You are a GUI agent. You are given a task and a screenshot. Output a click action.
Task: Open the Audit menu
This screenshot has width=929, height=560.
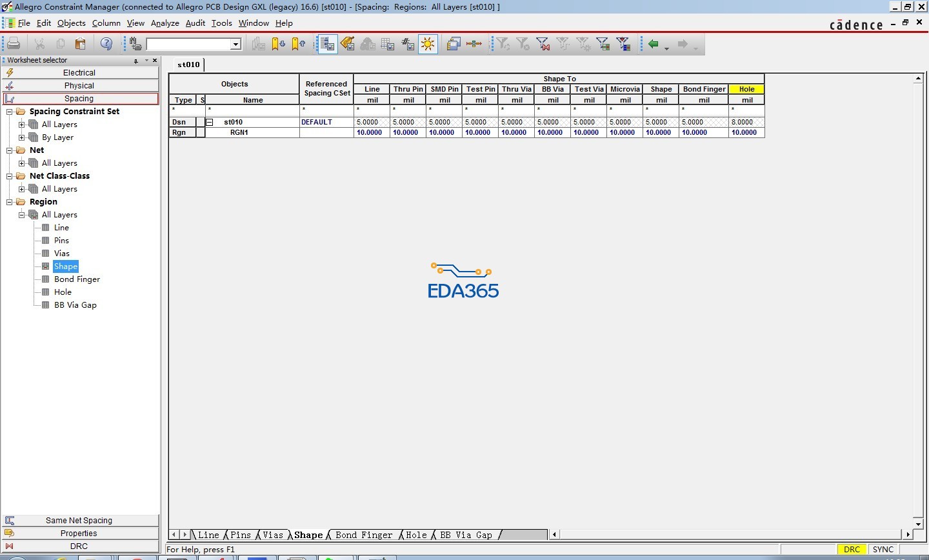coord(195,23)
